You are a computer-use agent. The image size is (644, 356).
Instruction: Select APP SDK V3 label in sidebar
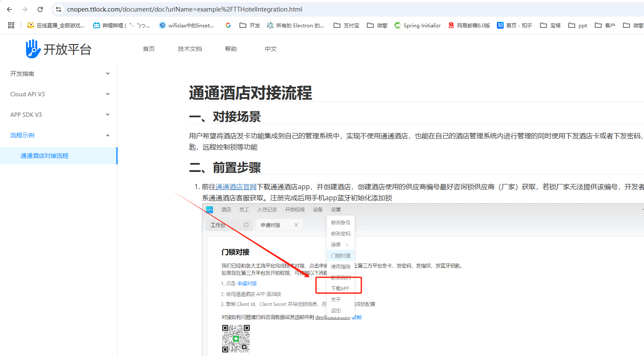tap(26, 115)
